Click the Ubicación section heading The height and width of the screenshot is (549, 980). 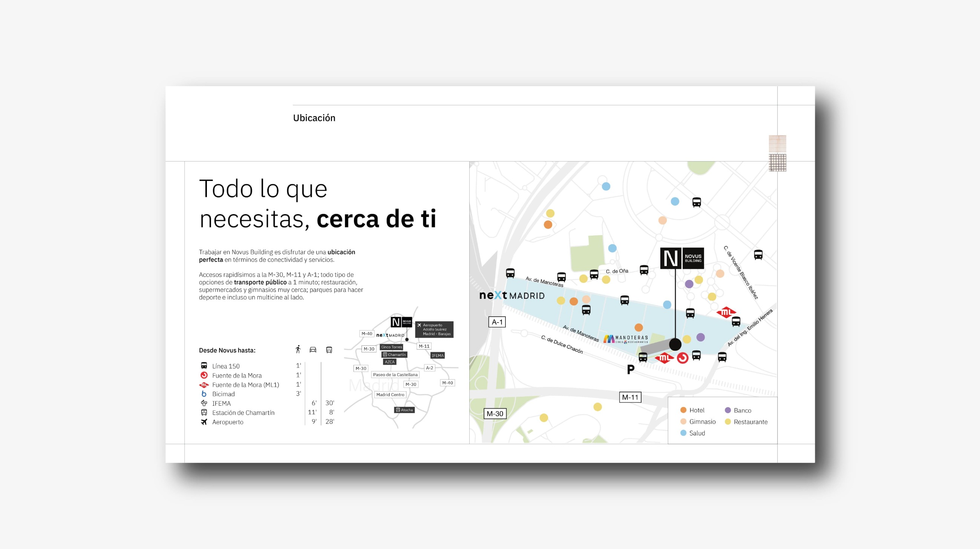pyautogui.click(x=314, y=118)
